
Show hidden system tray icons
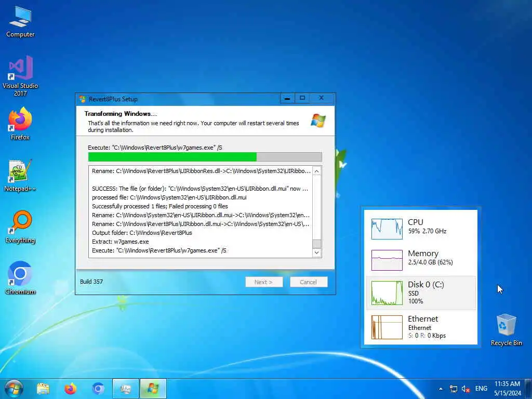[x=441, y=389]
